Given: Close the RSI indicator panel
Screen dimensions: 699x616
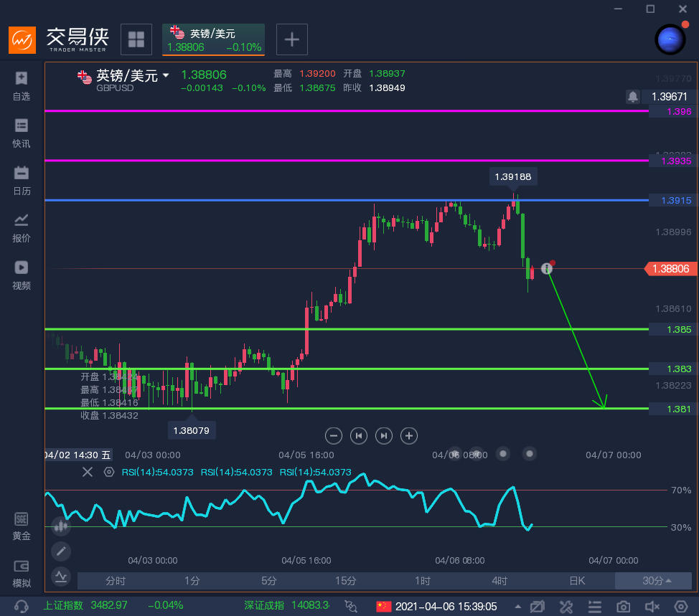Looking at the screenshot, I should (x=88, y=472).
